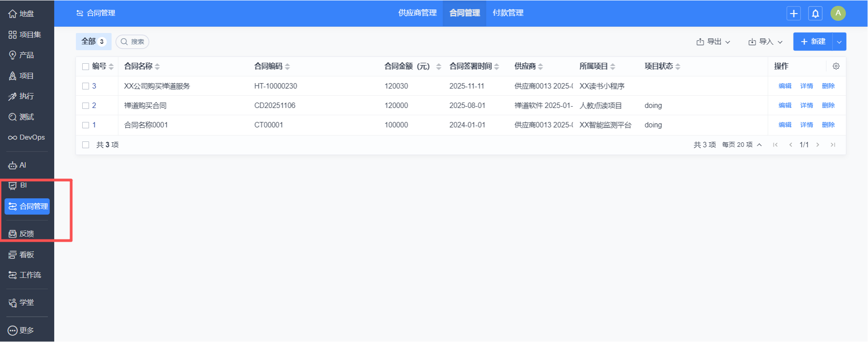Click the user avatar icon
Screen dimensions: 868x342
pos(838,13)
